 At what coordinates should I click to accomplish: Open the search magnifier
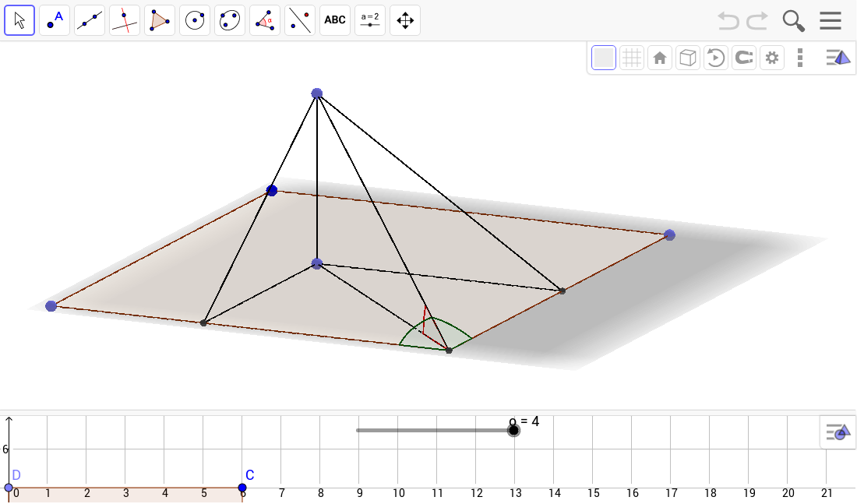point(793,21)
